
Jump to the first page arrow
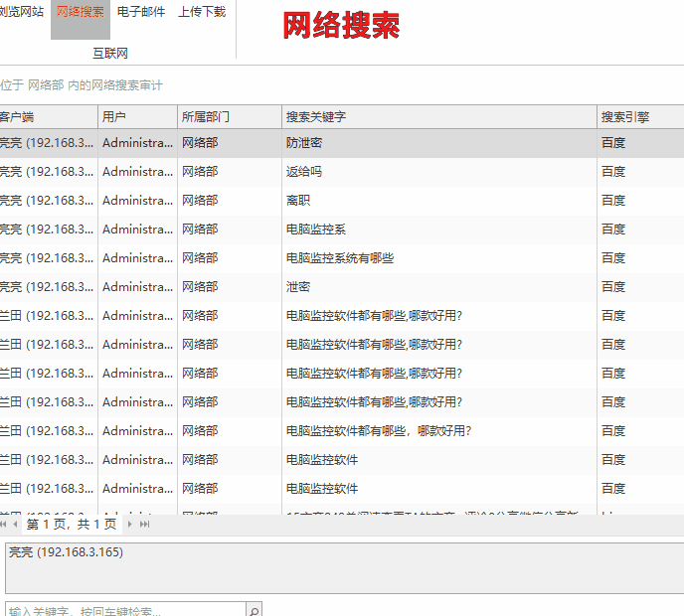[x=3, y=524]
